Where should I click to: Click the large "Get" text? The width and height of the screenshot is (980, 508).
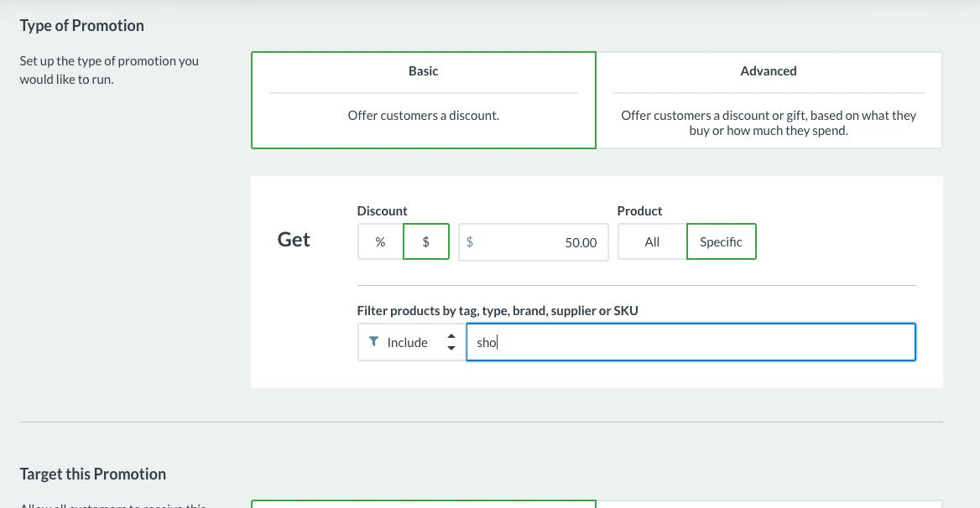coord(294,240)
